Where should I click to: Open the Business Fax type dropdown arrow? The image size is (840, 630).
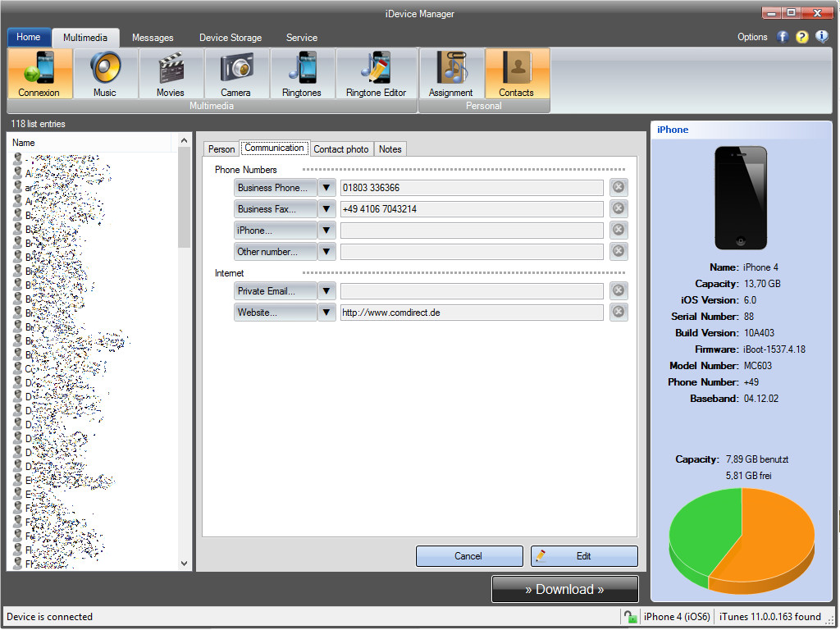tap(326, 209)
